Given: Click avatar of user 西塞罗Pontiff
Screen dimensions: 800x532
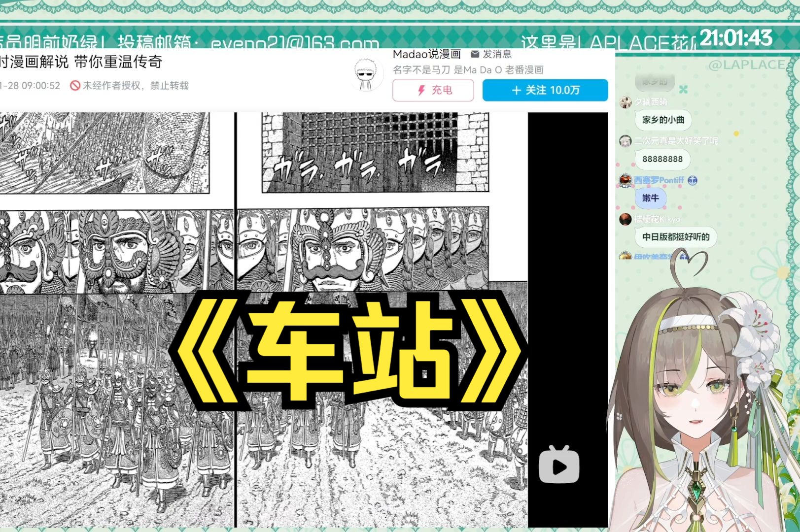Looking at the screenshot, I should [626, 180].
